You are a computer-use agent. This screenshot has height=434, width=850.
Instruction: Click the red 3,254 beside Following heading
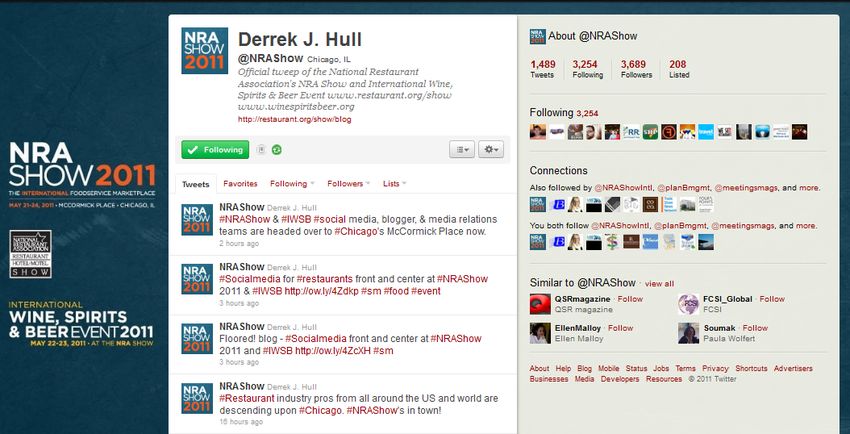pos(587,113)
